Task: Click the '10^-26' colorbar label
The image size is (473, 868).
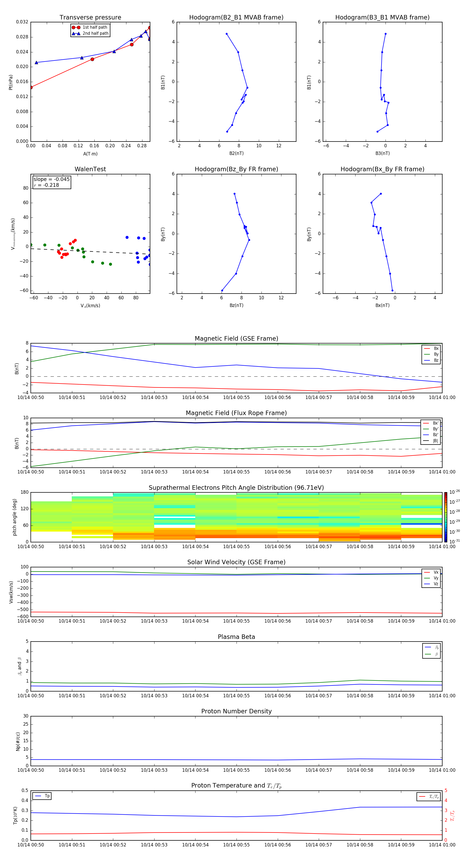Action: [x=455, y=492]
